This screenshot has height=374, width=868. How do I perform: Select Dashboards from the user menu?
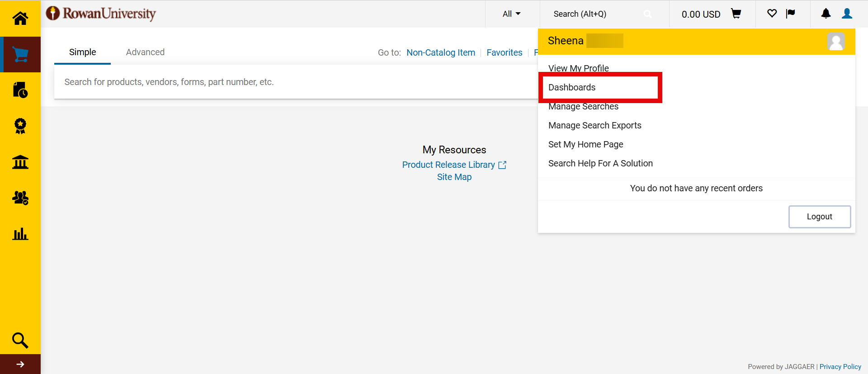point(572,87)
